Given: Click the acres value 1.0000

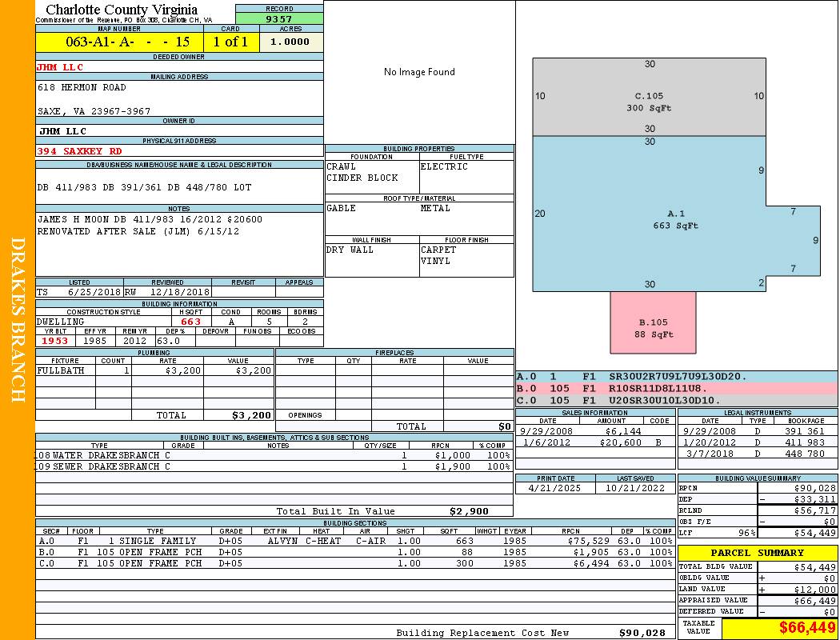Looking at the screenshot, I should pyautogui.click(x=291, y=42).
